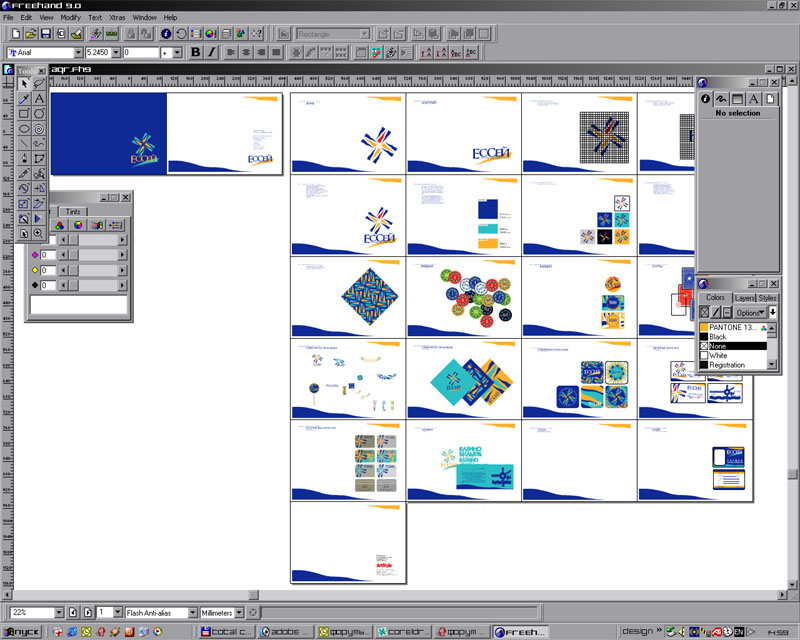Open the font size 5.2450 dropdown
The image size is (800, 640).
click(x=116, y=53)
